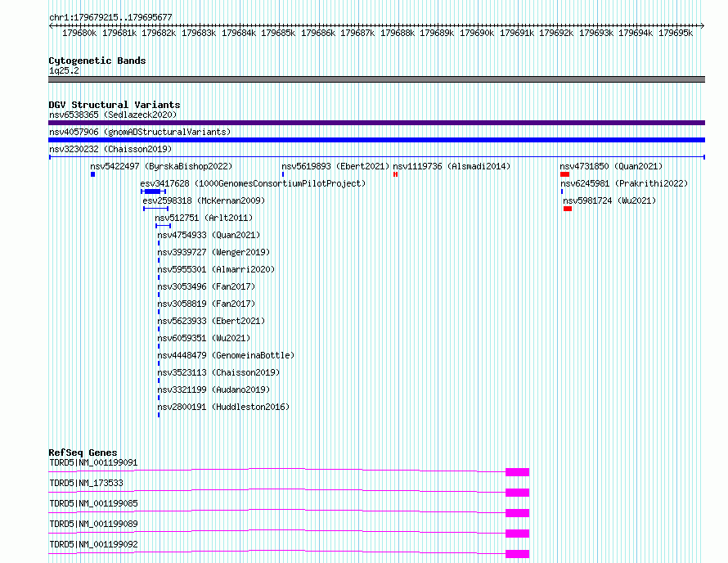Click esv2598318 (McKernan2009) label

click(x=204, y=200)
